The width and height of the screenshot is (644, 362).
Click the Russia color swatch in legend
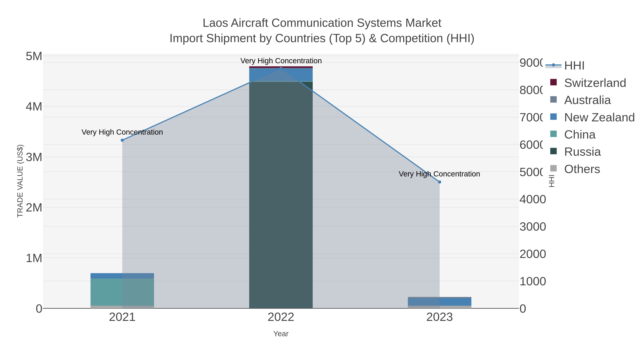tap(553, 151)
